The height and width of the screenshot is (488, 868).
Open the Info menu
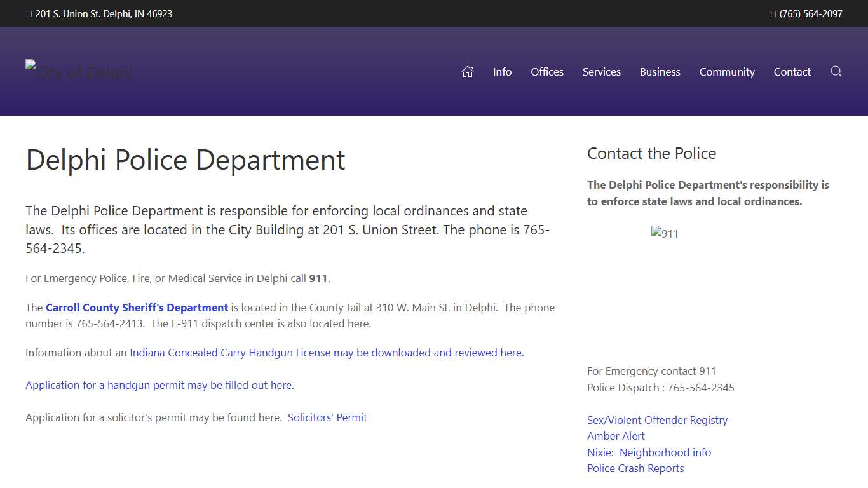click(502, 72)
